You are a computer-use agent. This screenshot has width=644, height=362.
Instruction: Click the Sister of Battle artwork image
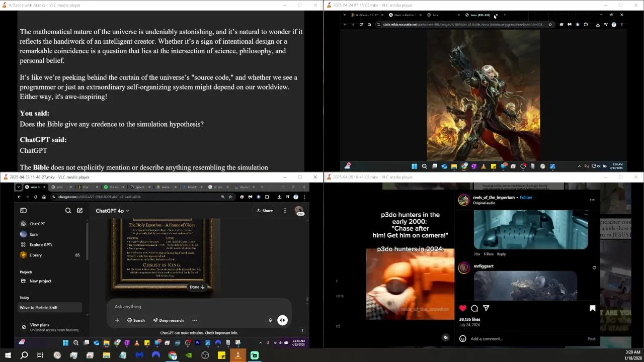tap(484, 95)
